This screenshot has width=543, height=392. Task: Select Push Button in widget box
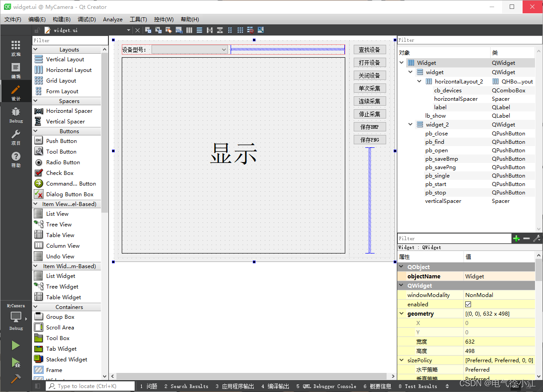click(61, 141)
